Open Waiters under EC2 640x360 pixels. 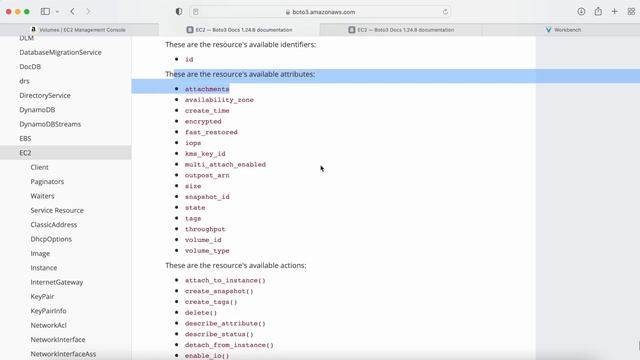click(x=42, y=196)
